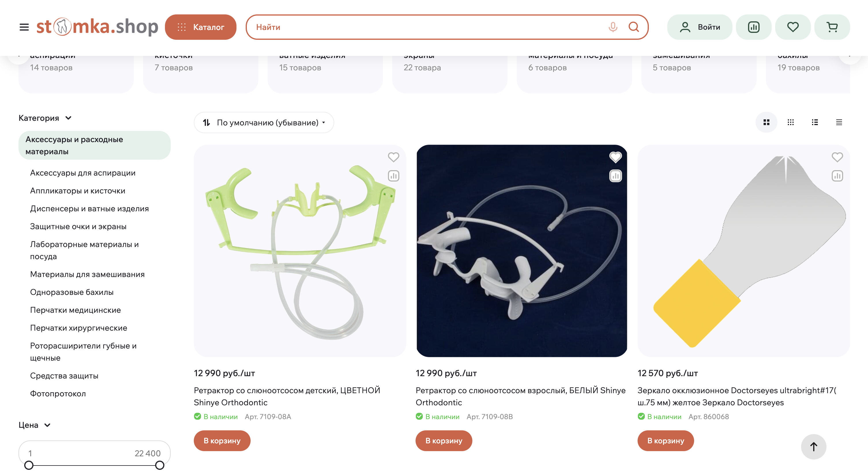Open the hamburger menu icon
Viewport: 868px width, 471px height.
[x=24, y=27]
